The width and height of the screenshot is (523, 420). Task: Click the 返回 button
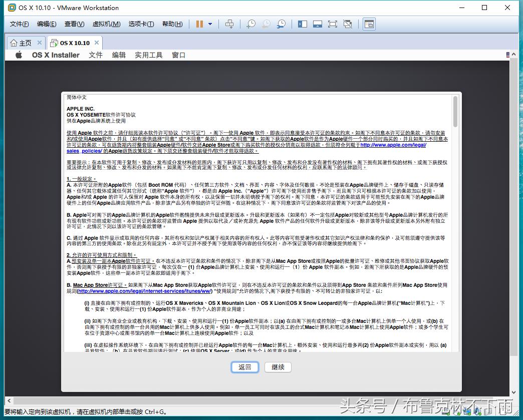point(244,367)
